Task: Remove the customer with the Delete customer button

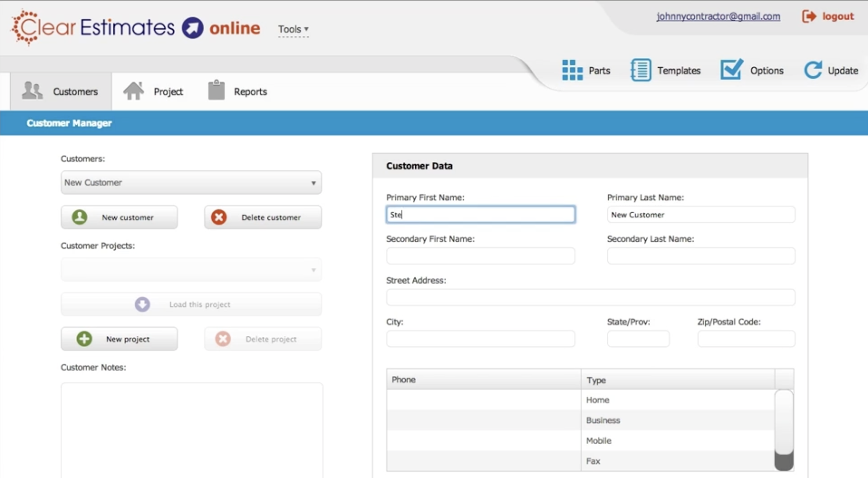Action: pyautogui.click(x=263, y=217)
